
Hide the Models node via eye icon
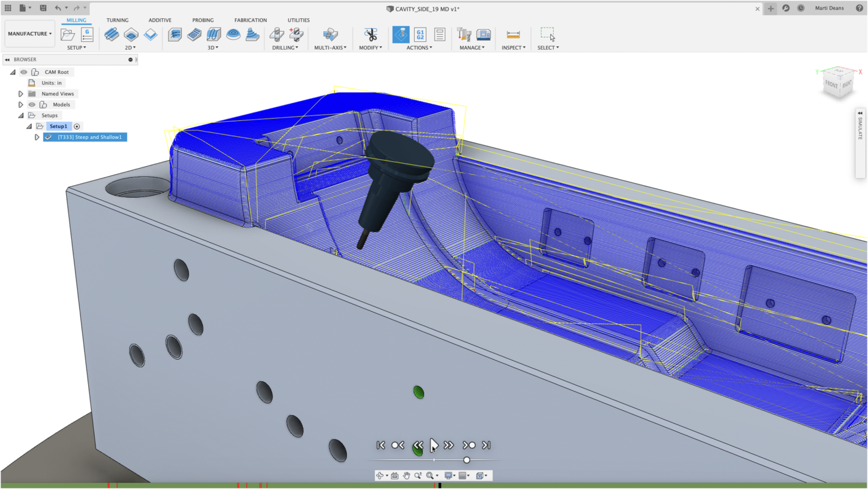tap(32, 104)
